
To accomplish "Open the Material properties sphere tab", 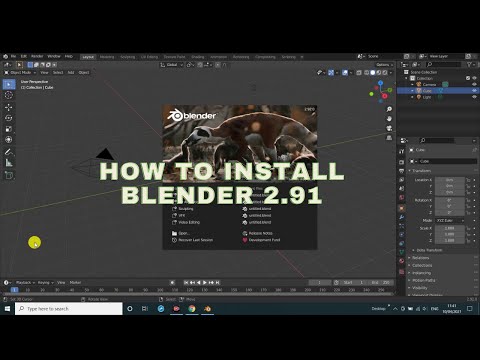I will pos(402,261).
